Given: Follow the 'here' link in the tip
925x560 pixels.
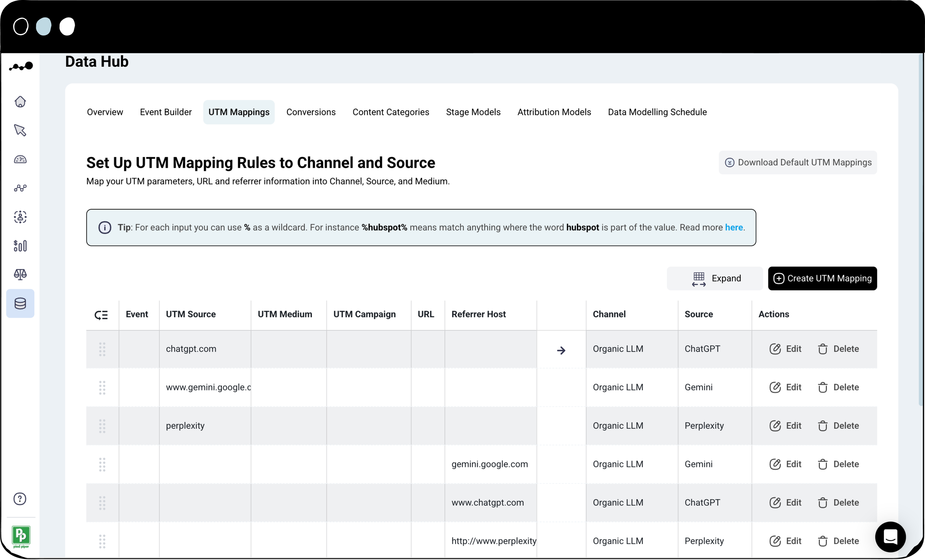Looking at the screenshot, I should pos(734,228).
